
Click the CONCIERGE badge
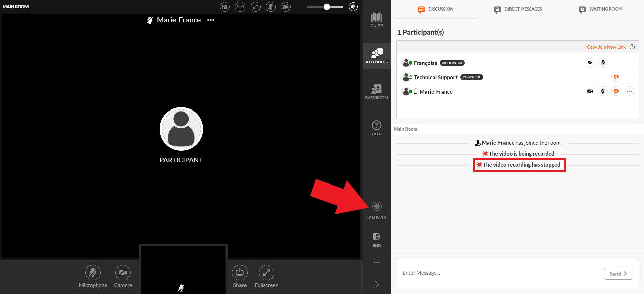472,77
